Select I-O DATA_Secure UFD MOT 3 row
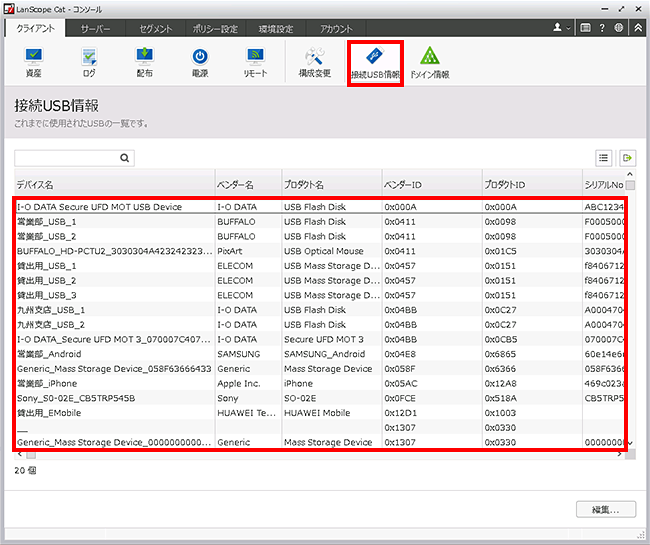 pos(320,339)
